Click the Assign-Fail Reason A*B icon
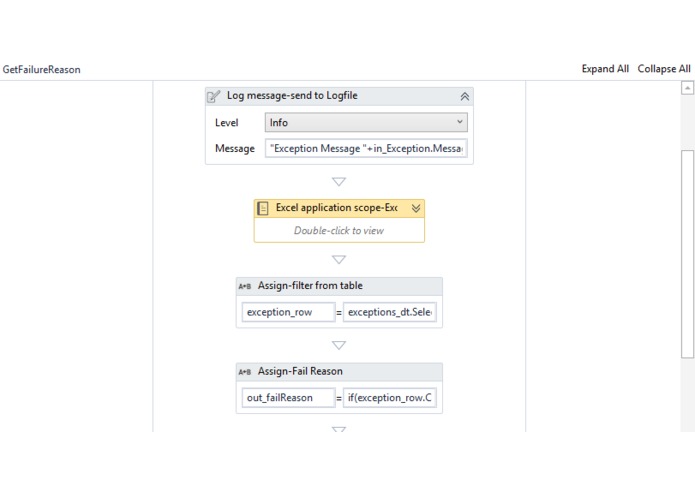695x494 pixels. click(x=245, y=372)
